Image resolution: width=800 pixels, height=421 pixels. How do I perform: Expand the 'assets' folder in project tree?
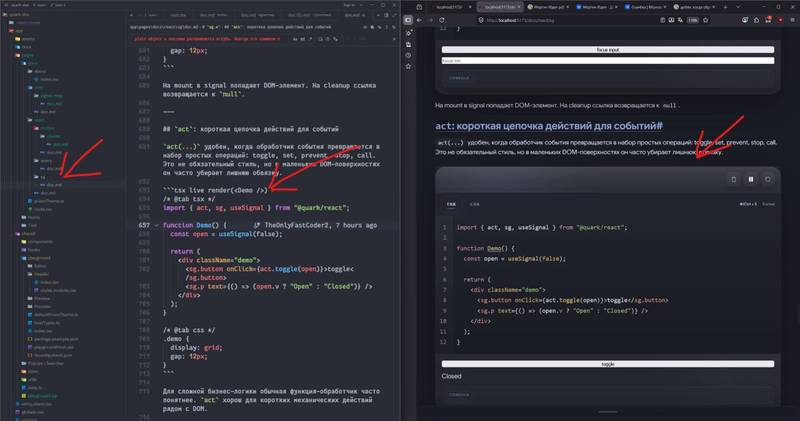[26, 38]
